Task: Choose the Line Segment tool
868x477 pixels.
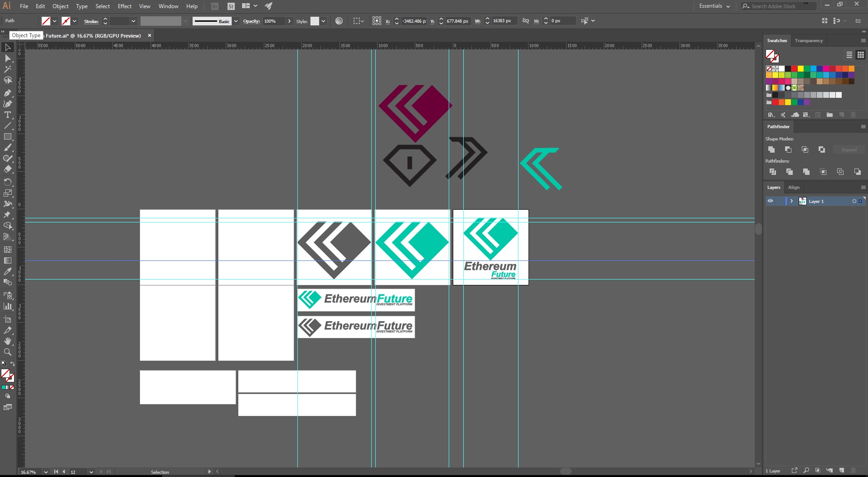Action: click(x=8, y=125)
